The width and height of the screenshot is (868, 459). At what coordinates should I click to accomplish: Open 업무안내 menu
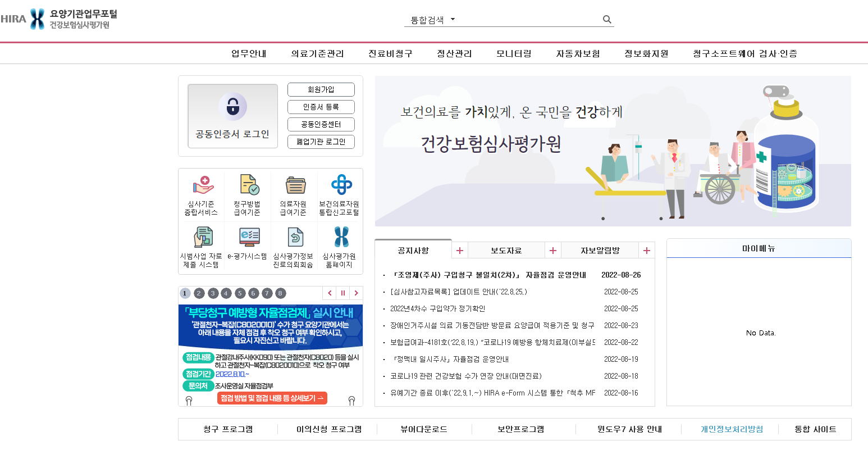(249, 54)
